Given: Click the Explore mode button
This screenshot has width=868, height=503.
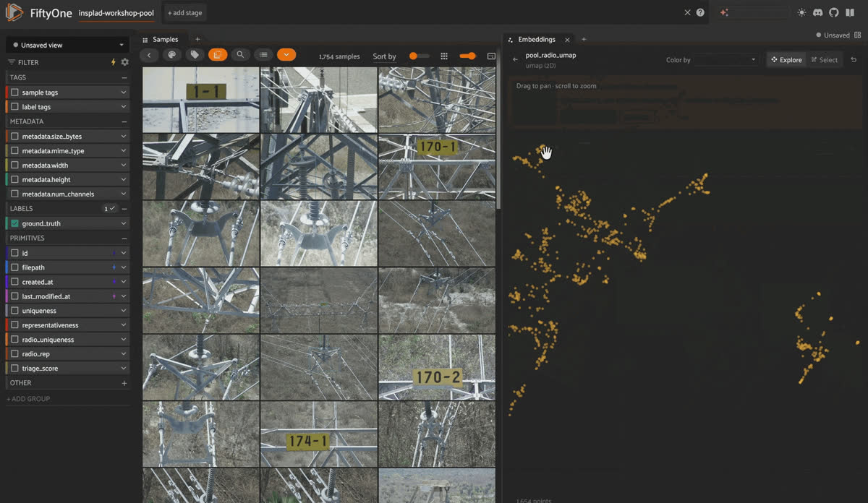Looking at the screenshot, I should [x=786, y=60].
